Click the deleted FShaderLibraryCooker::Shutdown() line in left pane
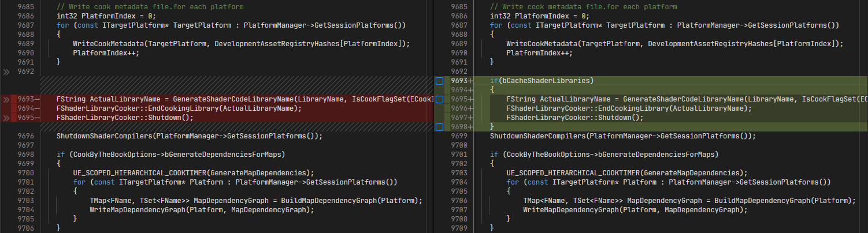 click(124, 118)
